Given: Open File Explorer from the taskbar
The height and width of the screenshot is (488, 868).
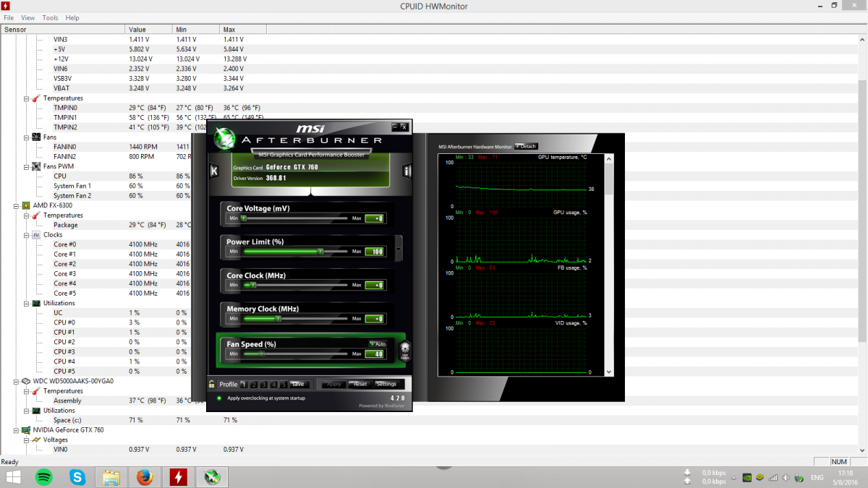Looking at the screenshot, I should 111,477.
